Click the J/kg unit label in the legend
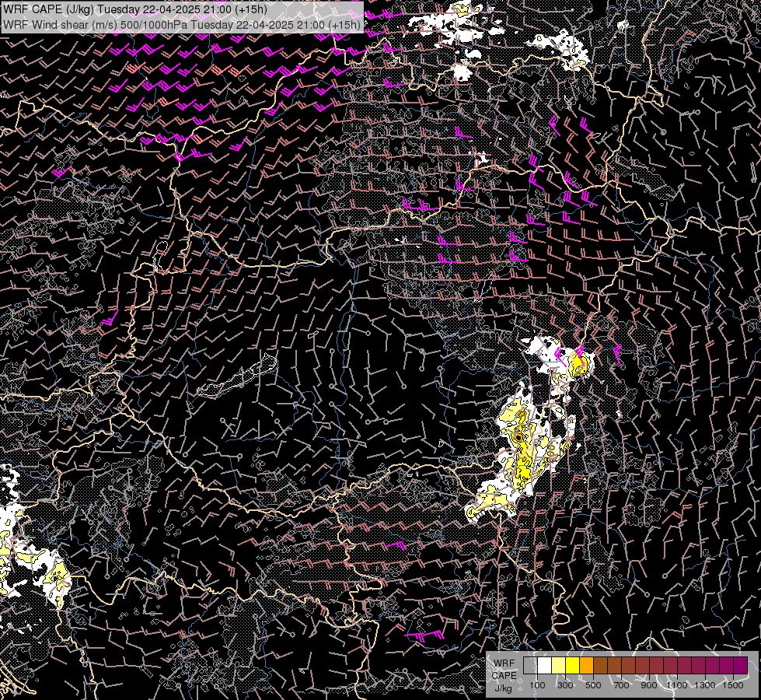Screen dimensions: 761x700 pyautogui.click(x=503, y=688)
